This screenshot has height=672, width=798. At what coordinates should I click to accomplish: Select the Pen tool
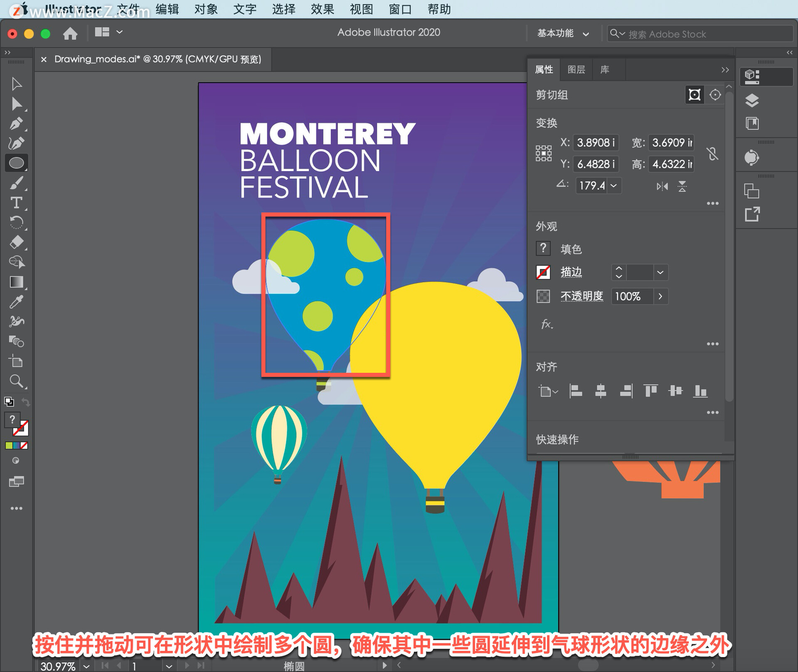[x=16, y=124]
